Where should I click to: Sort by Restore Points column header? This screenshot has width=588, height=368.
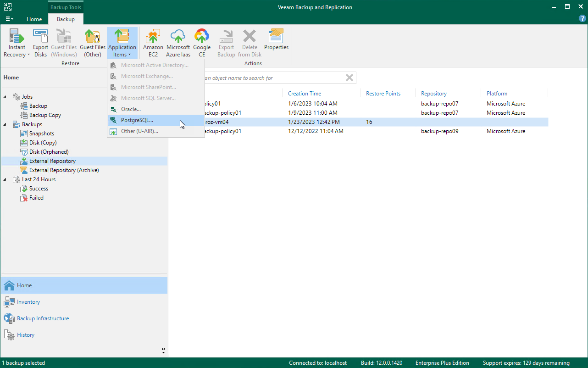[383, 94]
